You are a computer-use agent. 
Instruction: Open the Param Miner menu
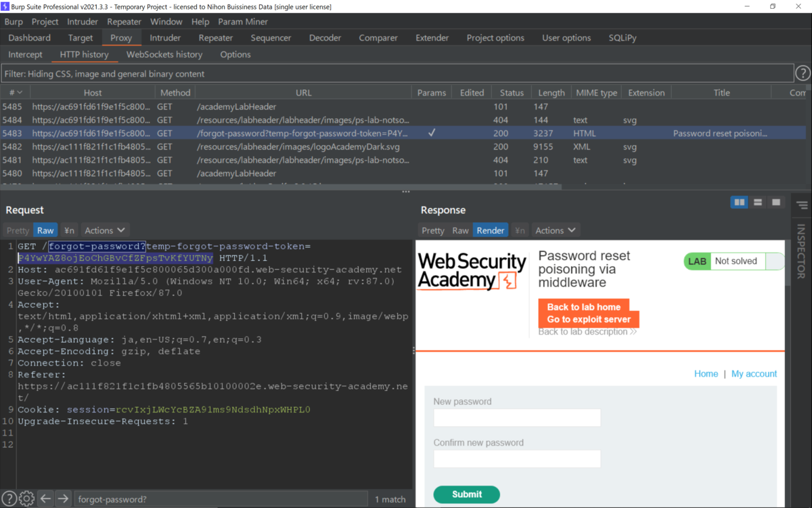point(243,22)
